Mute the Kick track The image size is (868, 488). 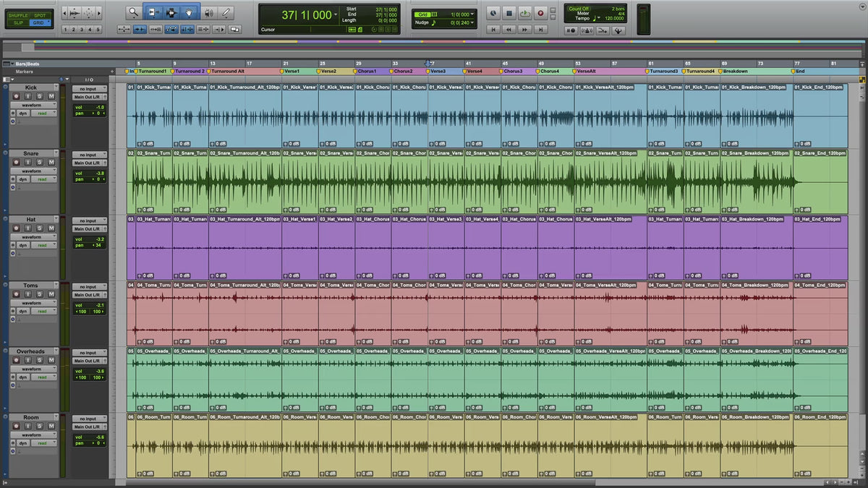pos(51,96)
